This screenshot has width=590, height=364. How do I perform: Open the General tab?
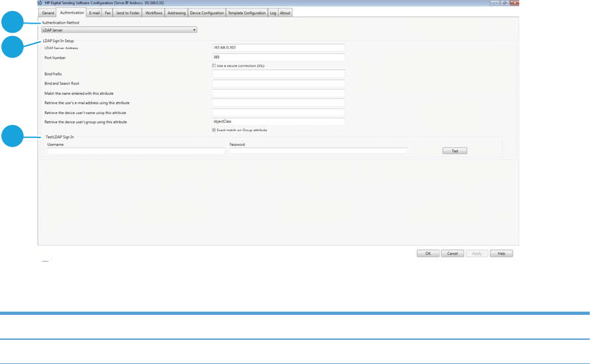[48, 13]
